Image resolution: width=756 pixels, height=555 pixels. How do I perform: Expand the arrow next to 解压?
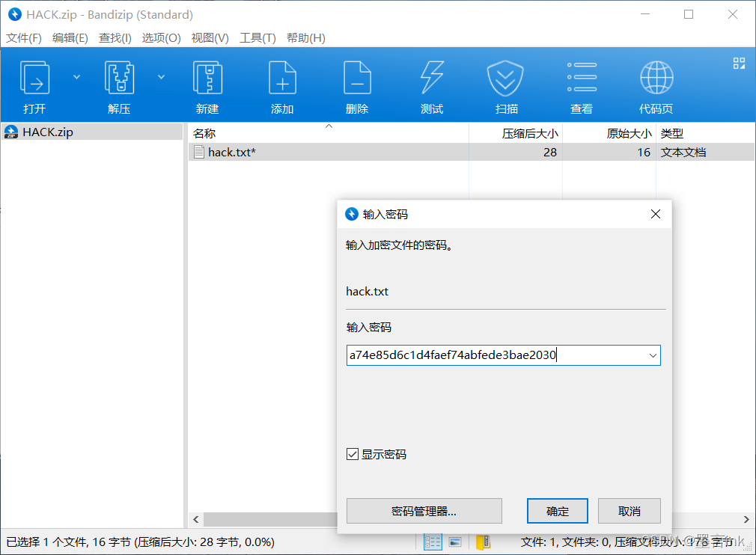162,77
